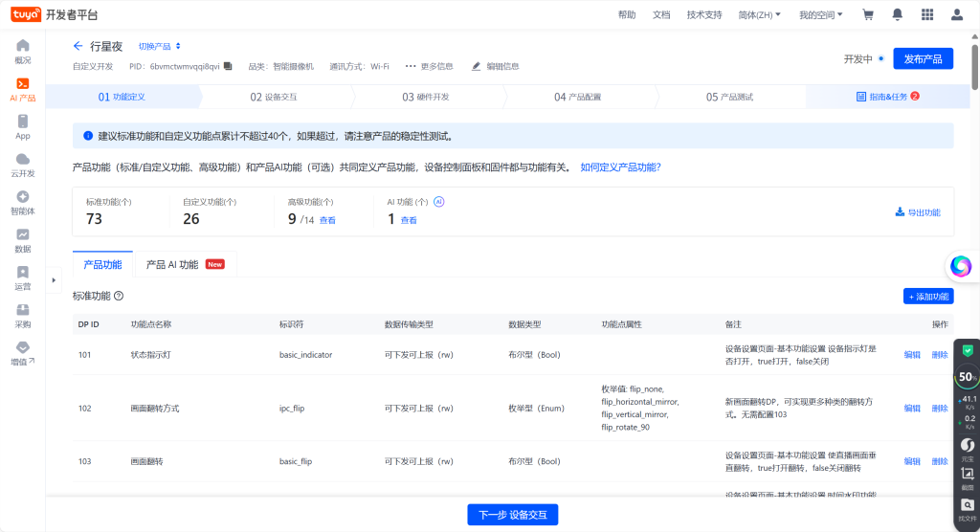Expand the collapsed left sidebar arrow

pos(54,280)
